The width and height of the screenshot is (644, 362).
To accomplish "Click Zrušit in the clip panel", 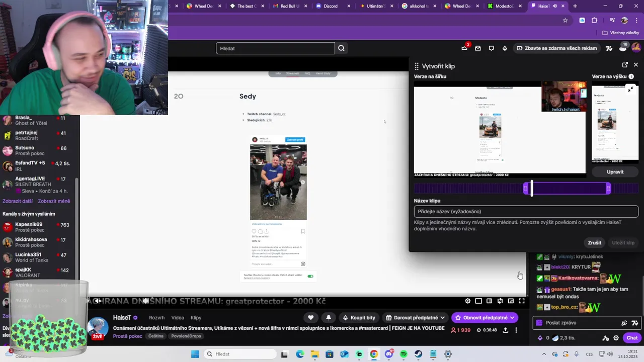I will [595, 243].
